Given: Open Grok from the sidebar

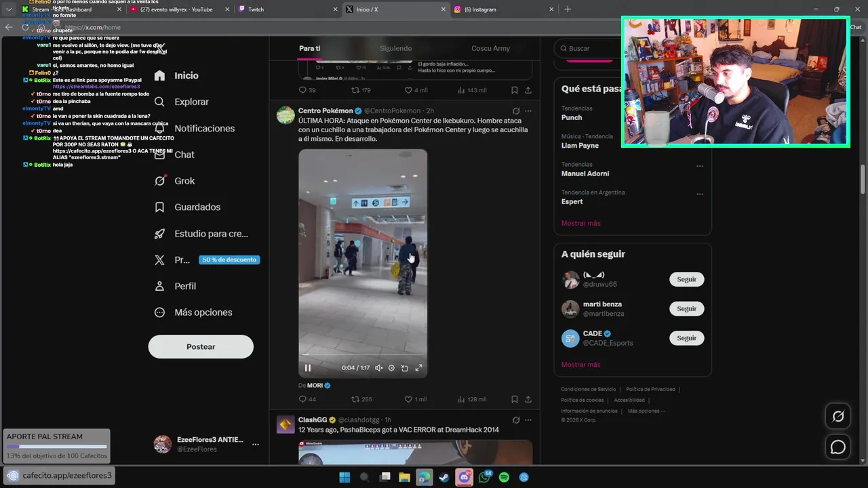Looking at the screenshot, I should (174, 181).
